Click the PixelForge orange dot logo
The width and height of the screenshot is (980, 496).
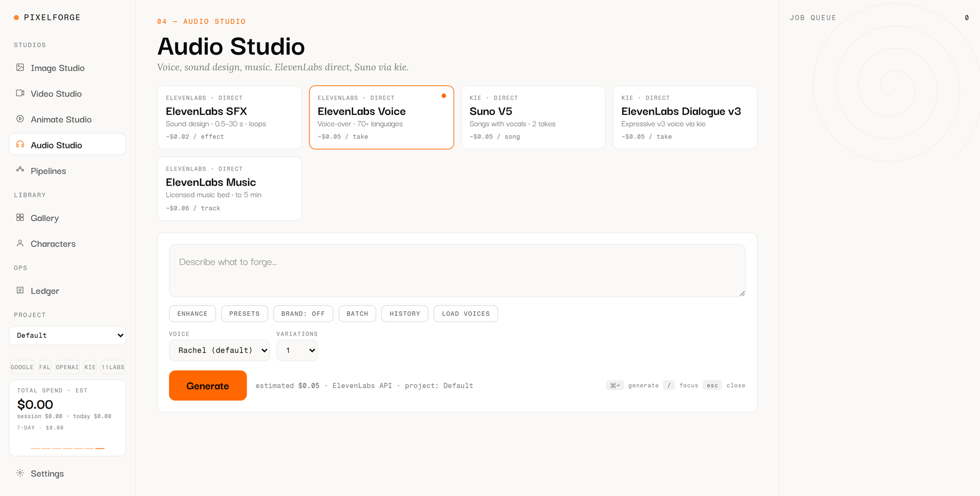point(16,17)
